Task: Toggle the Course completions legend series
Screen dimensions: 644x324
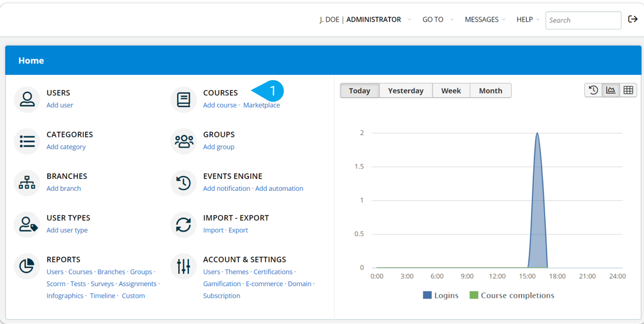Action: click(x=512, y=295)
